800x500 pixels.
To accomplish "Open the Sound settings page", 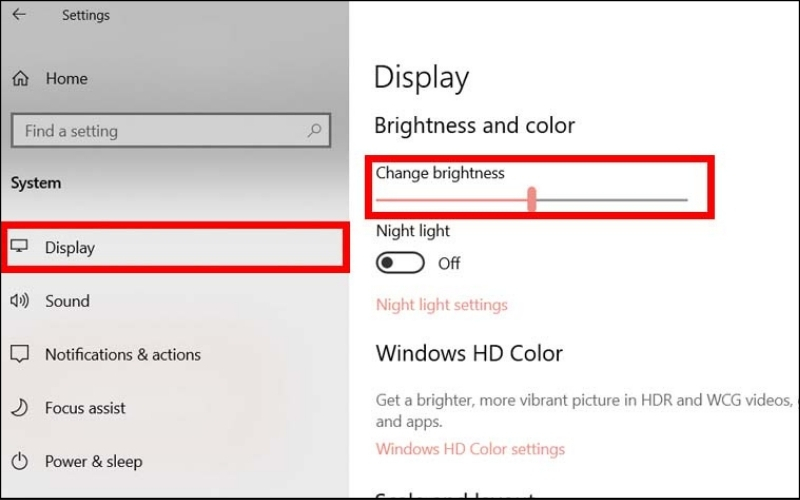I will click(x=67, y=301).
